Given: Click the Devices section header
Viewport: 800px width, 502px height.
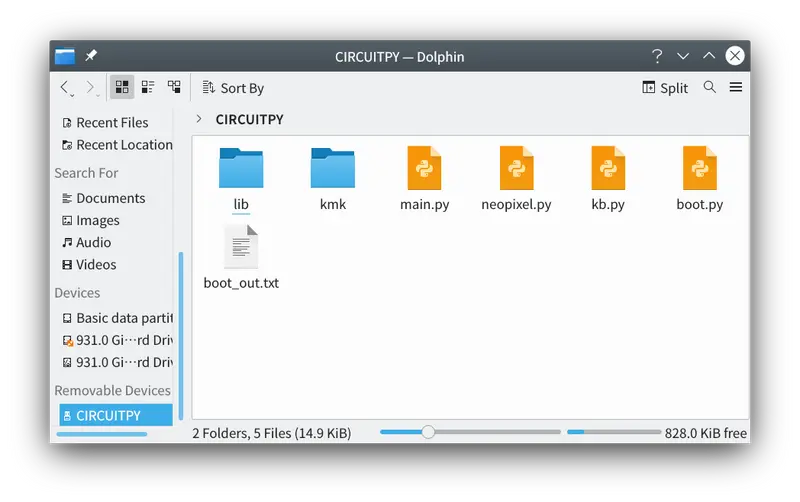Looking at the screenshot, I should (x=77, y=293).
